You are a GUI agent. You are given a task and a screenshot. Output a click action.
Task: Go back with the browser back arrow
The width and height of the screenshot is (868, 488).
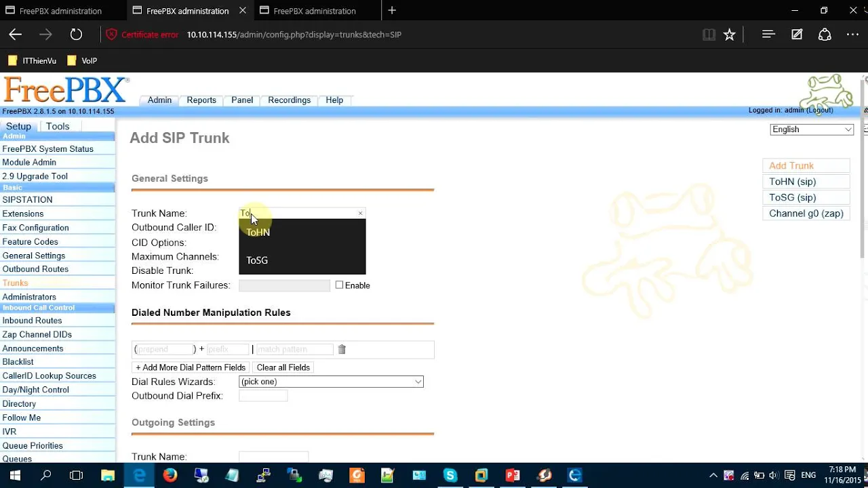[16, 35]
